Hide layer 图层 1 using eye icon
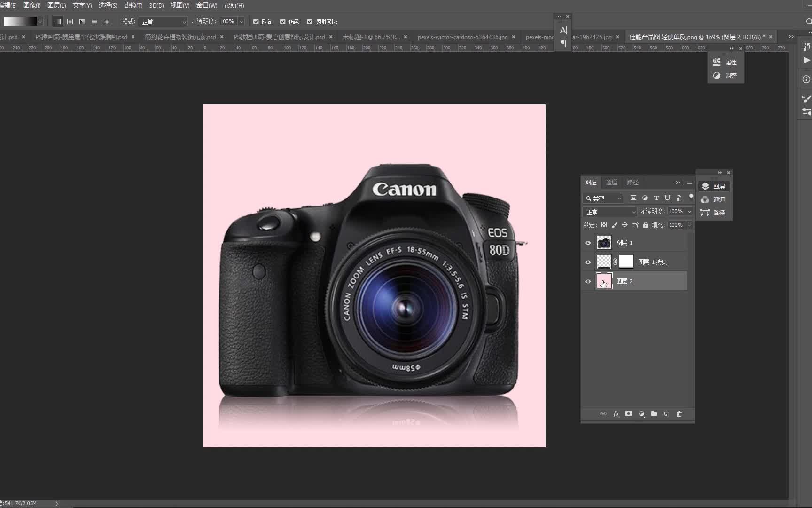 click(x=588, y=243)
